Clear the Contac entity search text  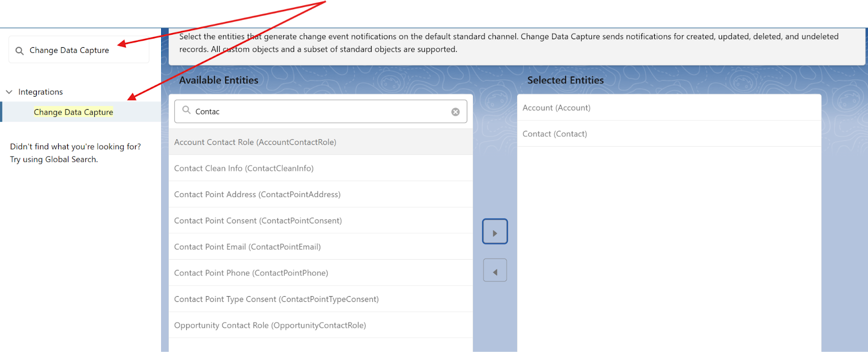click(456, 112)
